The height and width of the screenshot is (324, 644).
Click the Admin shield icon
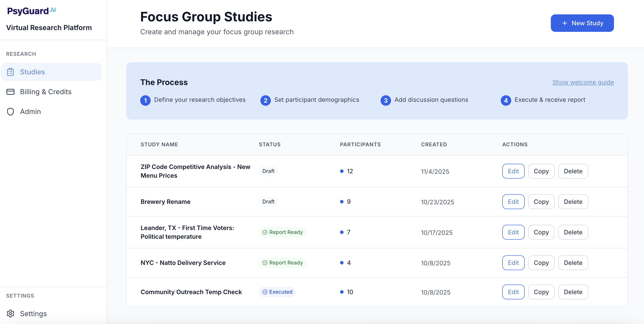coord(10,112)
